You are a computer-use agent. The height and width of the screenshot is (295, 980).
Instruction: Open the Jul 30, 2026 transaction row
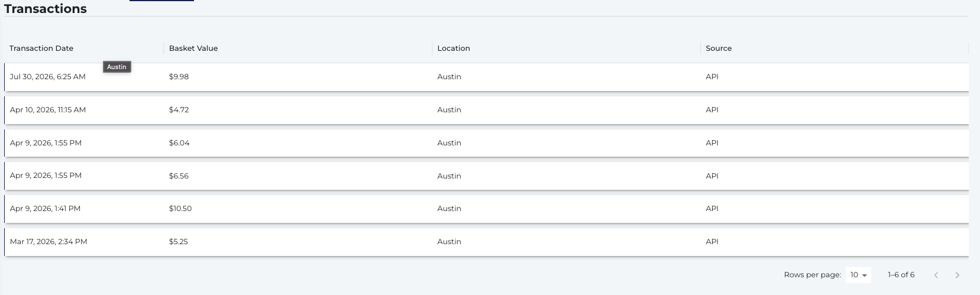pos(486,77)
